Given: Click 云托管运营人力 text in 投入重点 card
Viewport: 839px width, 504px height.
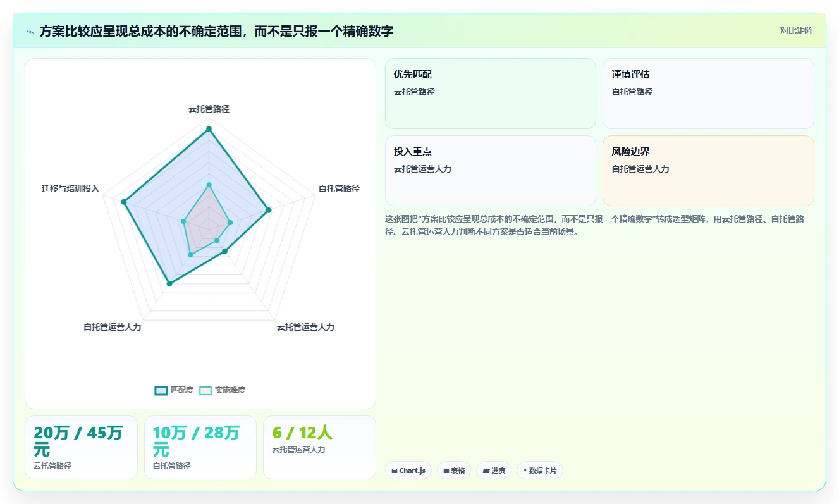Looking at the screenshot, I should [x=423, y=169].
